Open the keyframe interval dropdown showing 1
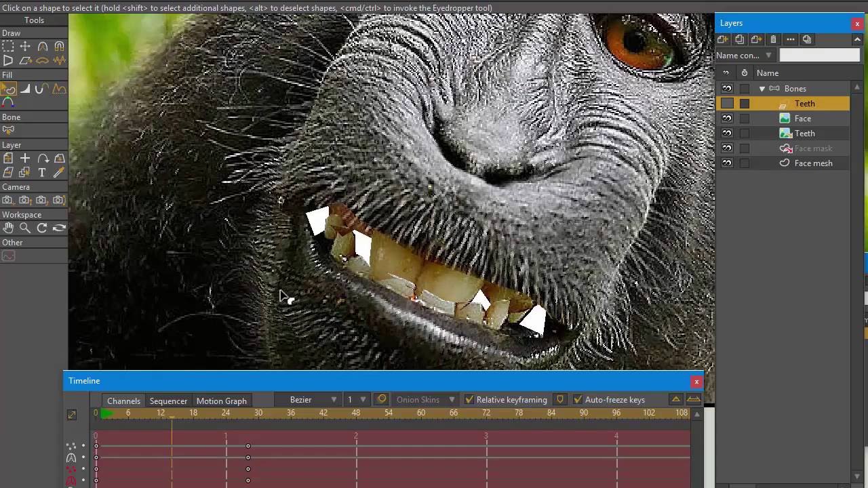 [x=355, y=400]
